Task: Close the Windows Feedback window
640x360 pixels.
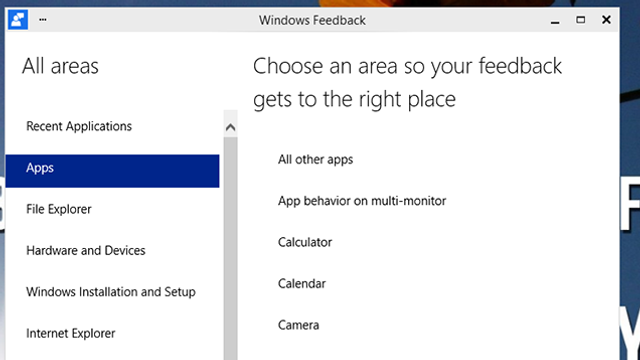Action: 607,20
